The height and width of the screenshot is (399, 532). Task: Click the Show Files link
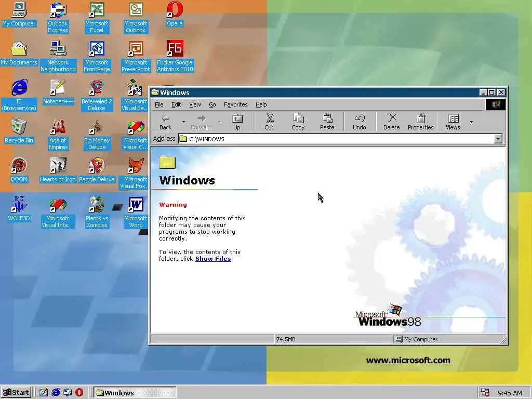click(x=213, y=259)
